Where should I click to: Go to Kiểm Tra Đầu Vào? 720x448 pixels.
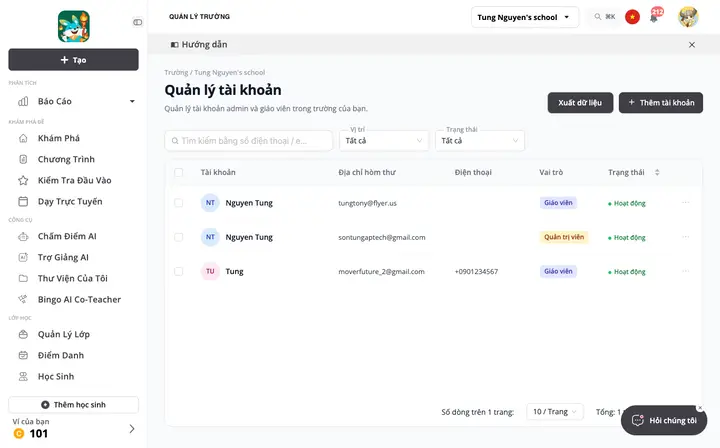[73, 180]
